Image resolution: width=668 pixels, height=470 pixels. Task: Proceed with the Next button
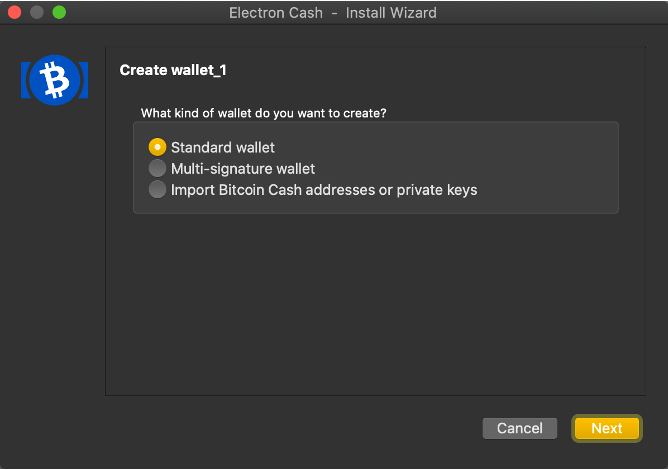click(606, 428)
